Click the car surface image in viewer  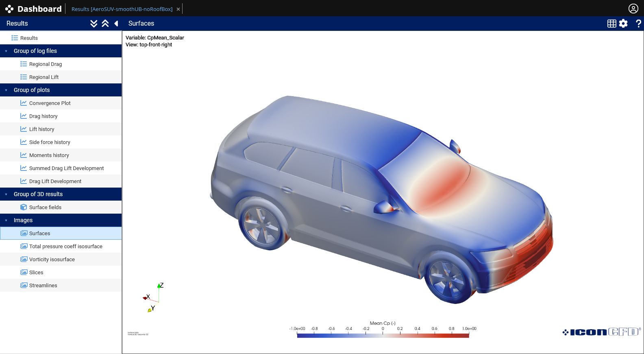pos(382,199)
